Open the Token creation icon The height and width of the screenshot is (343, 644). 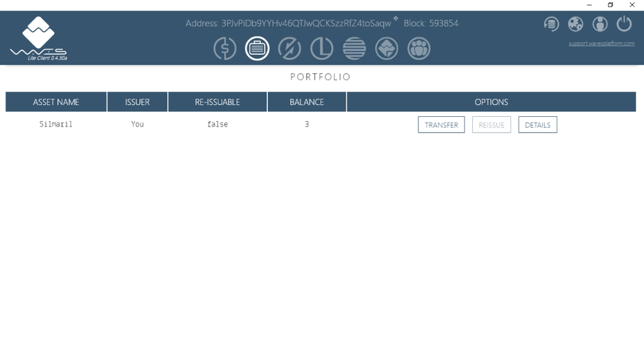click(x=386, y=48)
